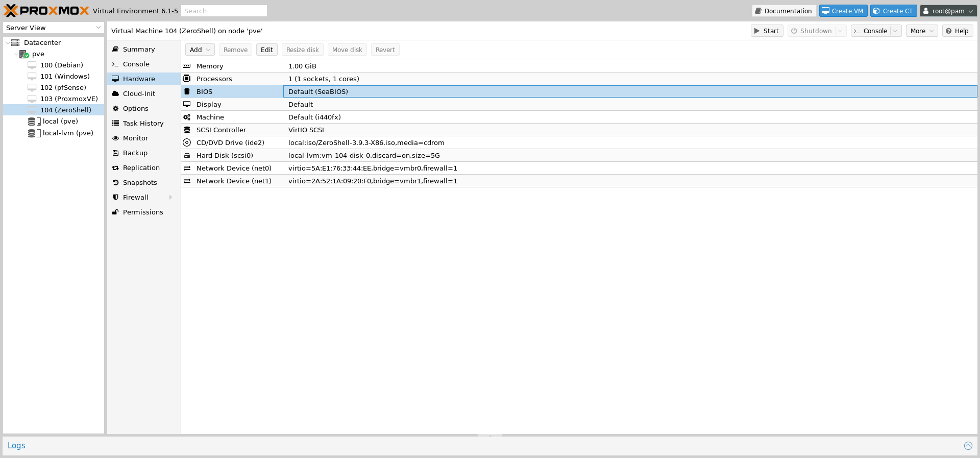Click the Hard Disk (scsi0) drive icon
This screenshot has width=980, height=458.
click(x=187, y=155)
